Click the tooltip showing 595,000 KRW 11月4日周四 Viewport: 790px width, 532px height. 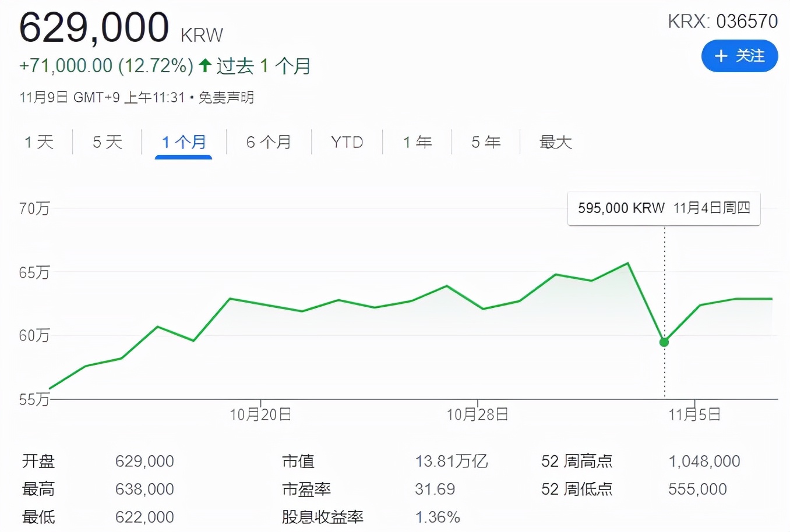click(x=664, y=208)
